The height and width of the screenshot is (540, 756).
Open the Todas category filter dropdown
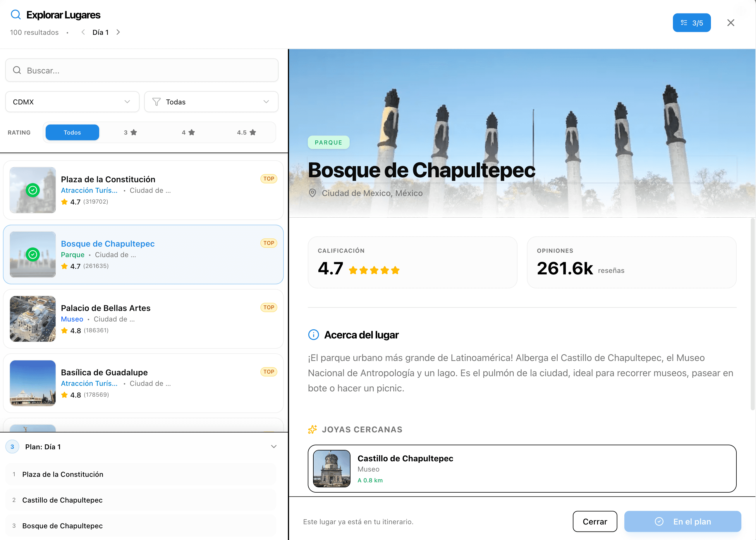click(211, 102)
